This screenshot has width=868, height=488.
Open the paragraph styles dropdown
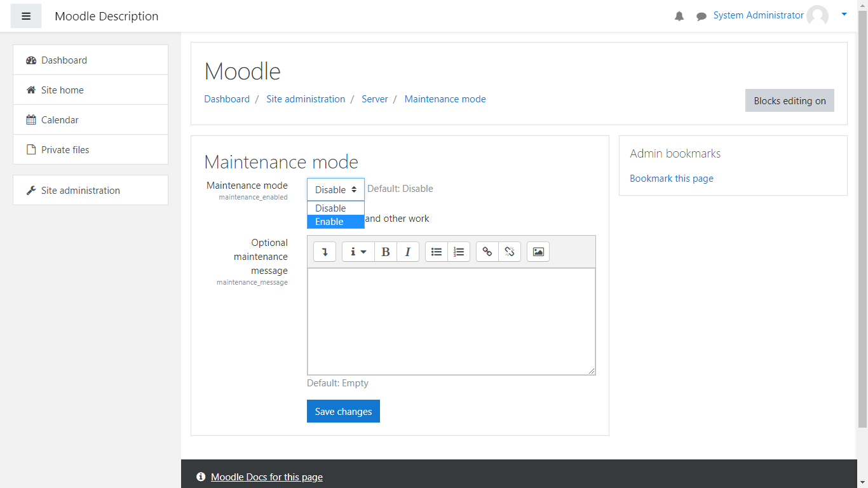tap(358, 252)
